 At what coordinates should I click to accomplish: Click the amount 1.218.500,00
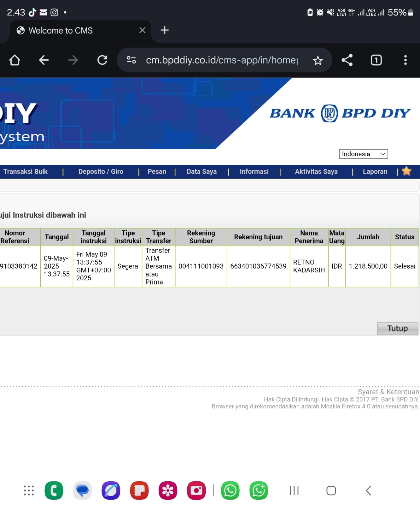[368, 266]
